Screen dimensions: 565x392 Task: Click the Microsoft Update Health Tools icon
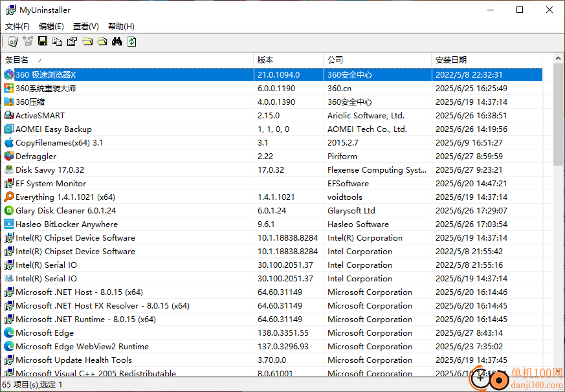click(x=8, y=360)
